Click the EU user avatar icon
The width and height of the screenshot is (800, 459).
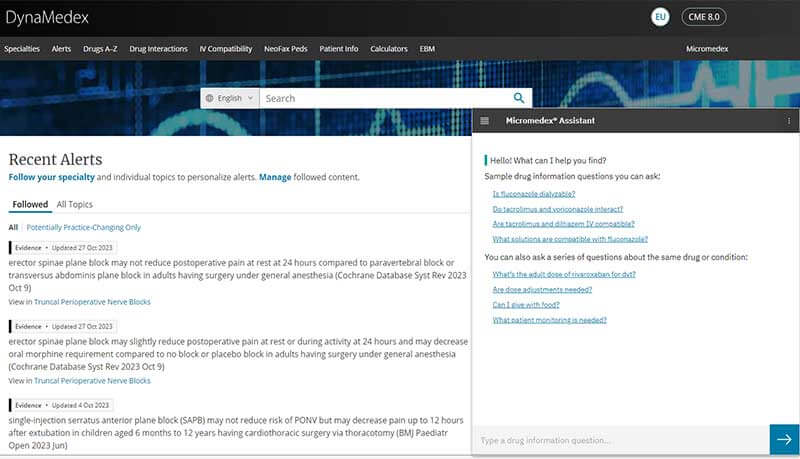pyautogui.click(x=659, y=17)
